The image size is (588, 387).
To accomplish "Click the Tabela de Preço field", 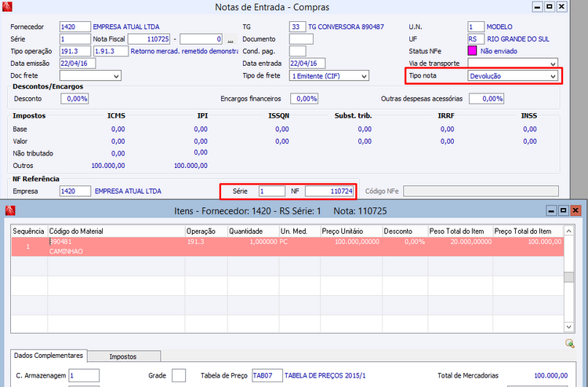I will click(267, 376).
